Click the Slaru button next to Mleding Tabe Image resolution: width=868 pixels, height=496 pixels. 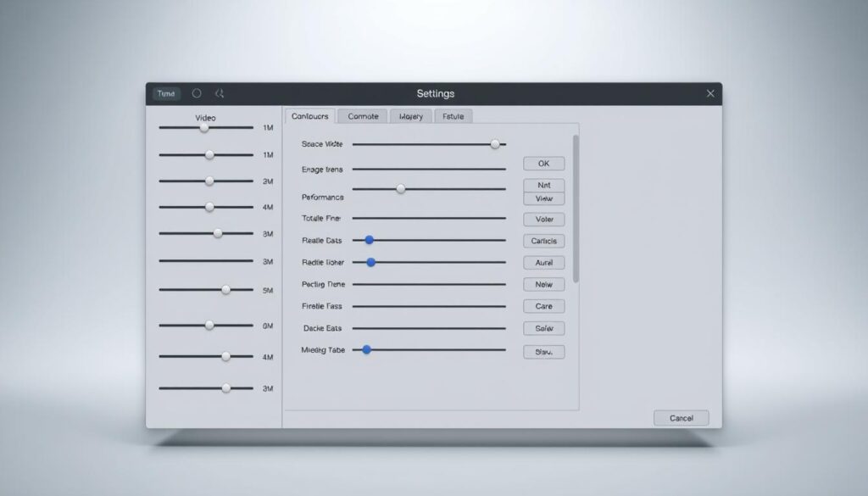543,352
